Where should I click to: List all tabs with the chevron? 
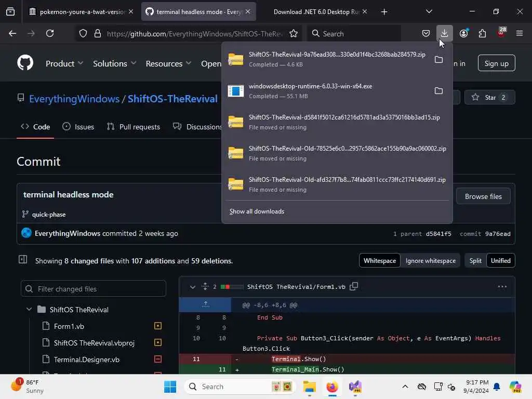429,11
